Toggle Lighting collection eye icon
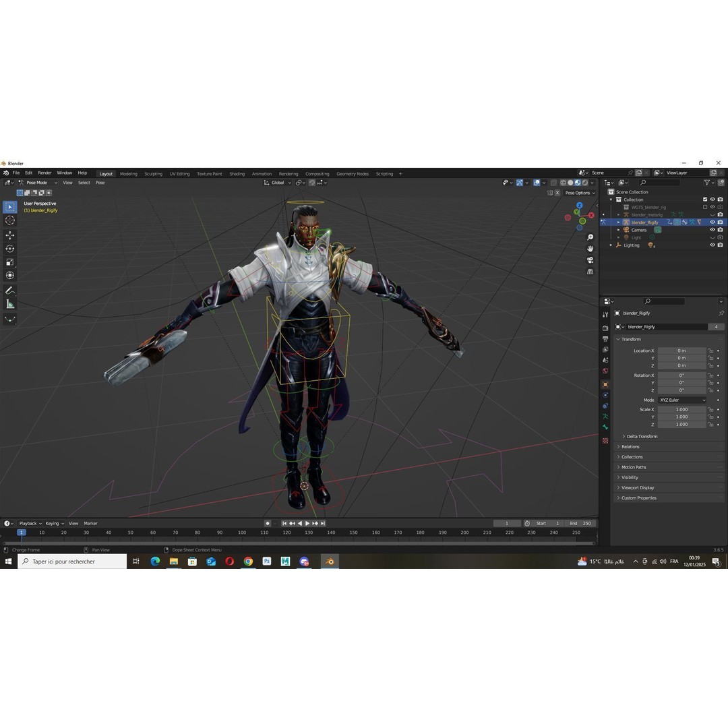This screenshot has width=728, height=728. (712, 245)
